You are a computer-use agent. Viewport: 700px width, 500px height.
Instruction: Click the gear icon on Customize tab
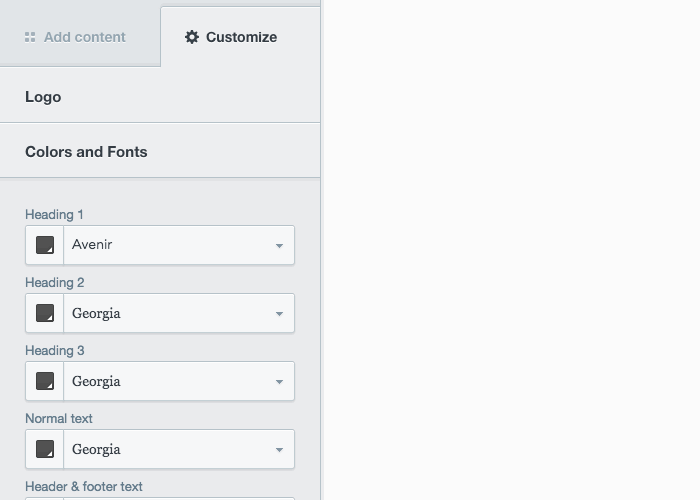click(x=192, y=37)
